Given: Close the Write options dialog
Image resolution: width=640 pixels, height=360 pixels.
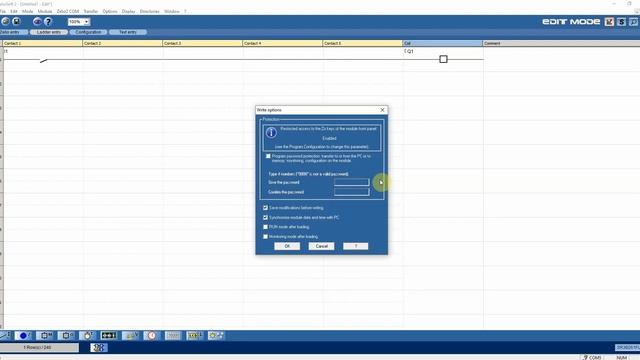Looking at the screenshot, I should tap(382, 110).
